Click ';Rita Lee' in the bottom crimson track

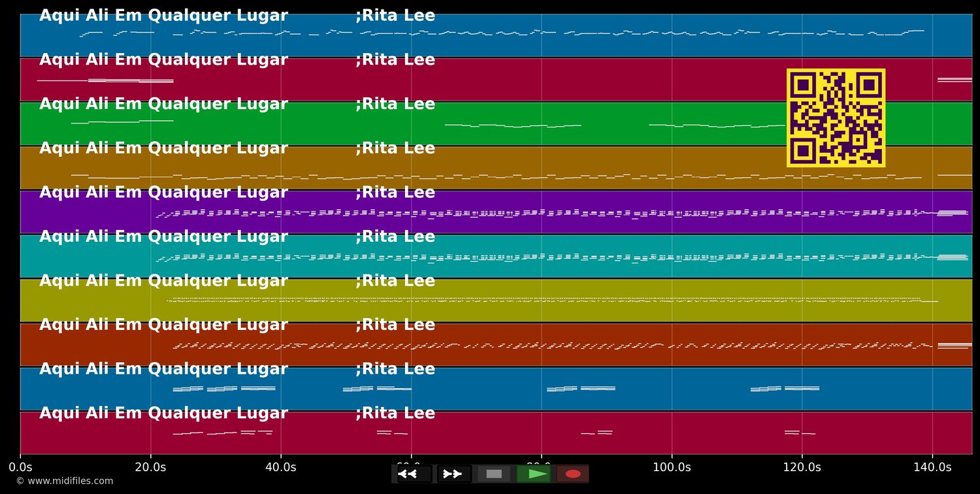click(x=395, y=413)
